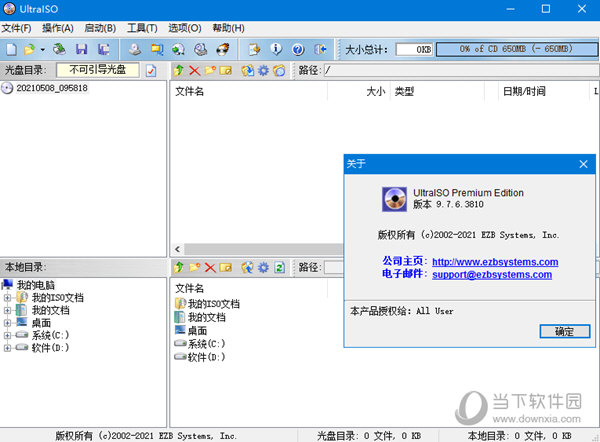Click the New folder icon in disc toolbar

tap(210, 70)
